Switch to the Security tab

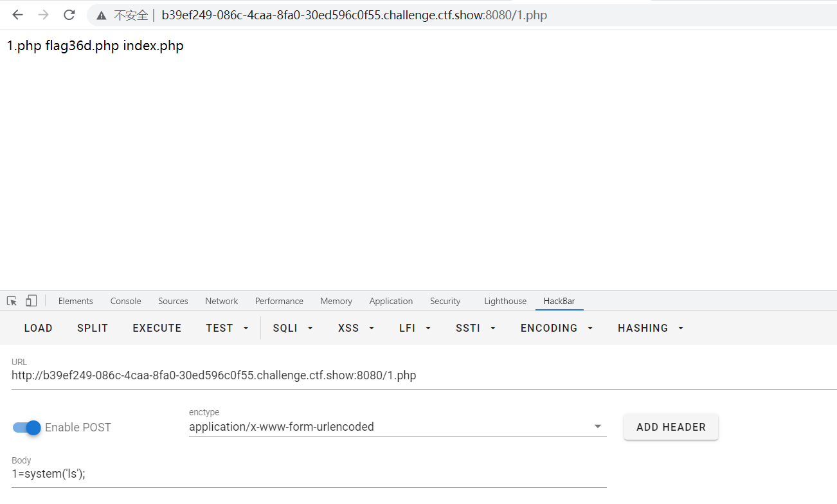tap(446, 301)
